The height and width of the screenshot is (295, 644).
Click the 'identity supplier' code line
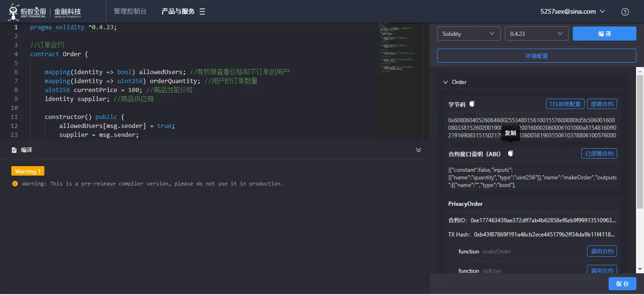click(99, 99)
